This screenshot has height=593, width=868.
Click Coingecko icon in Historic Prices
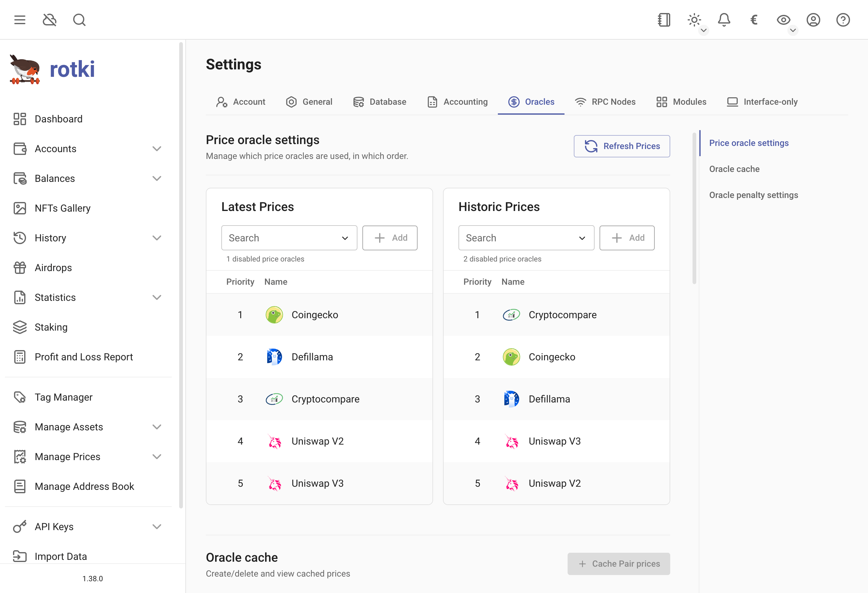pos(511,357)
